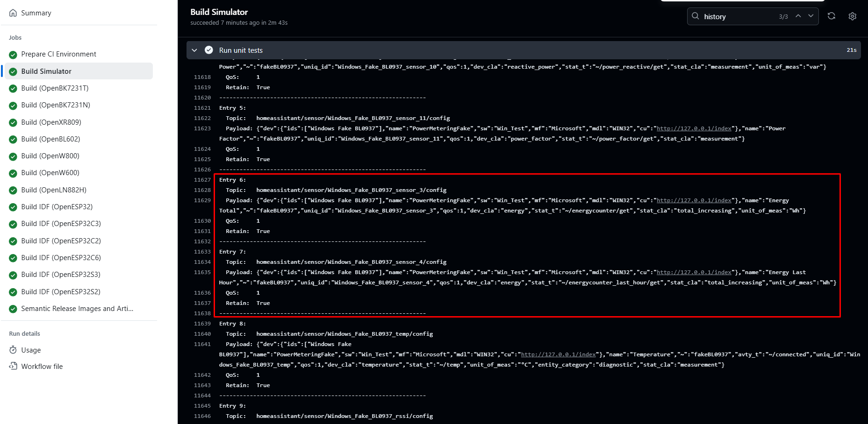Image resolution: width=868 pixels, height=424 pixels.
Task: Open the log settings gear menu
Action: [x=852, y=16]
